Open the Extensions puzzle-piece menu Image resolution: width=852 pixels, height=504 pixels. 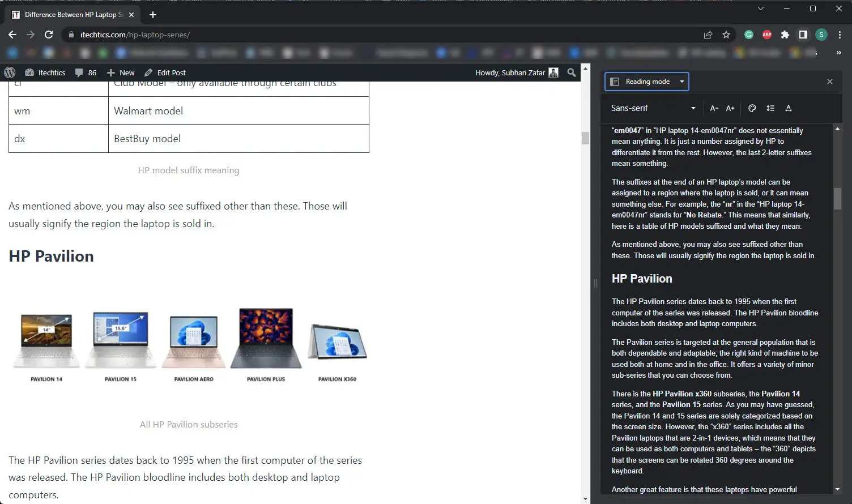tap(785, 35)
